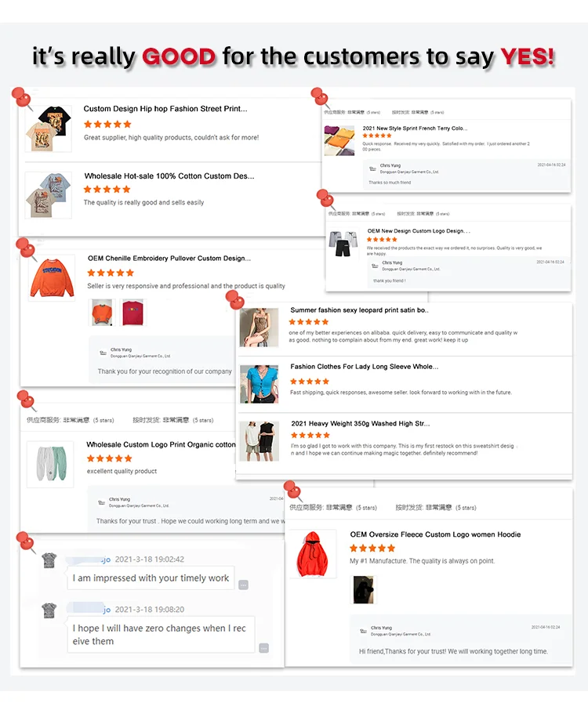
Task: Click 'OEM Oversize Fleece Custom Logo women Hoodie' title
Action: pyautogui.click(x=435, y=534)
